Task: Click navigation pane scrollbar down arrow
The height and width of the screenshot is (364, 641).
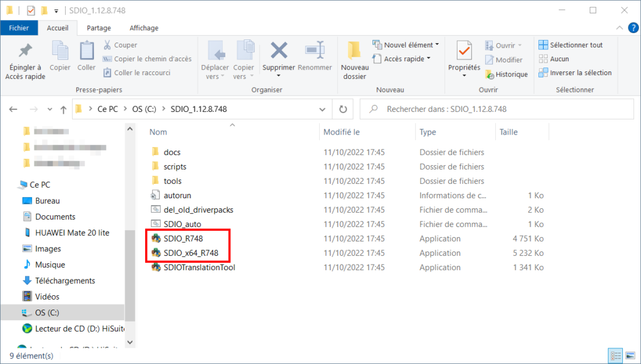Action: [x=130, y=342]
